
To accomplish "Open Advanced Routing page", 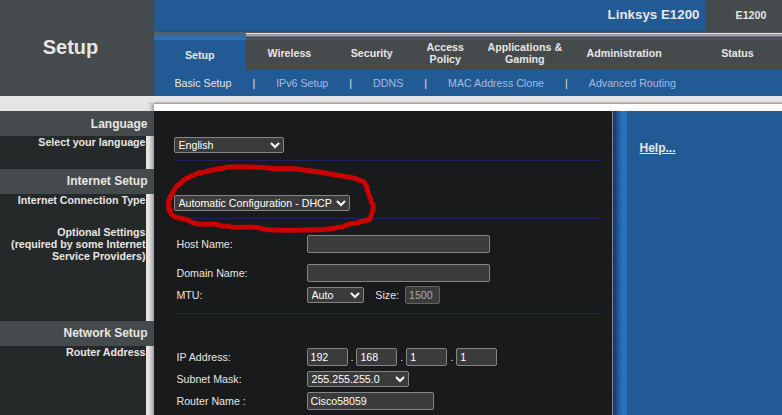I will click(x=632, y=83).
